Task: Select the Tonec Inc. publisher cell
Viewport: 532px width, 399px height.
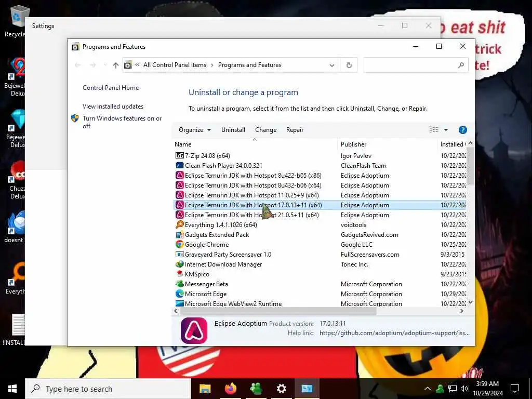Action: coord(354,264)
